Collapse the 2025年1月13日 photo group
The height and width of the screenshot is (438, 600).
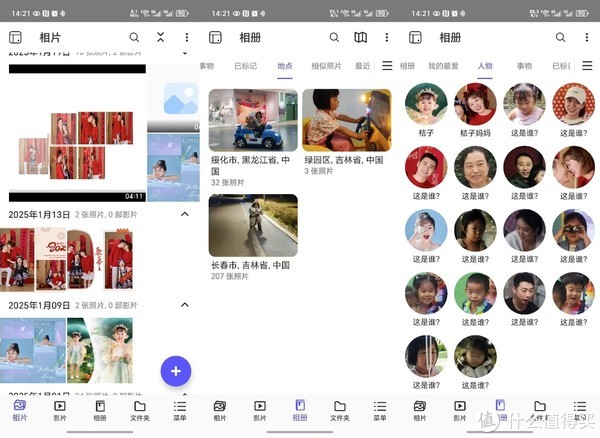[x=185, y=214]
